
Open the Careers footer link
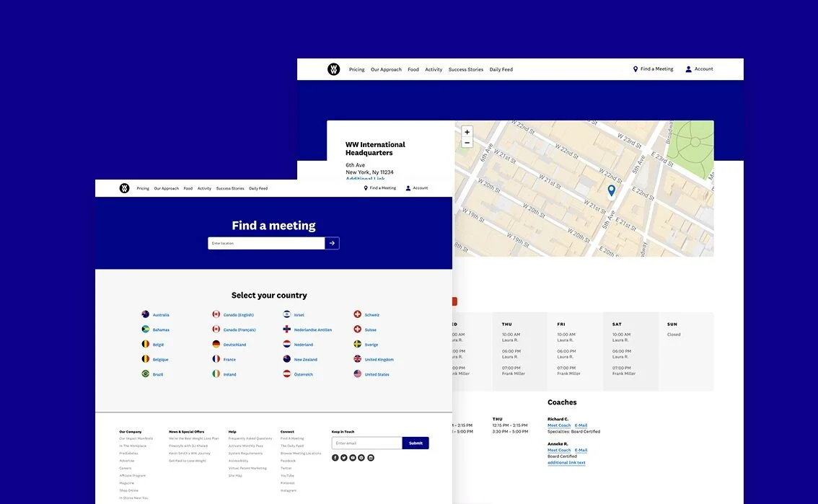click(x=126, y=469)
